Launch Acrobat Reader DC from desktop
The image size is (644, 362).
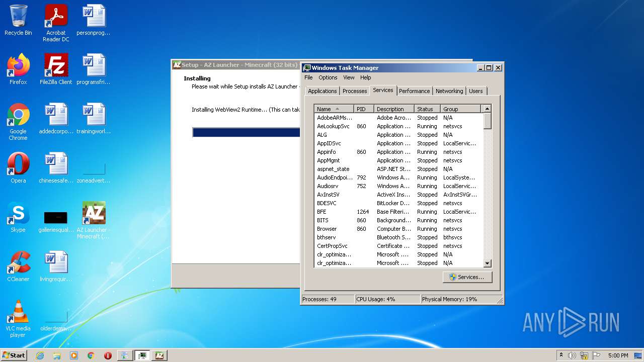click(56, 23)
